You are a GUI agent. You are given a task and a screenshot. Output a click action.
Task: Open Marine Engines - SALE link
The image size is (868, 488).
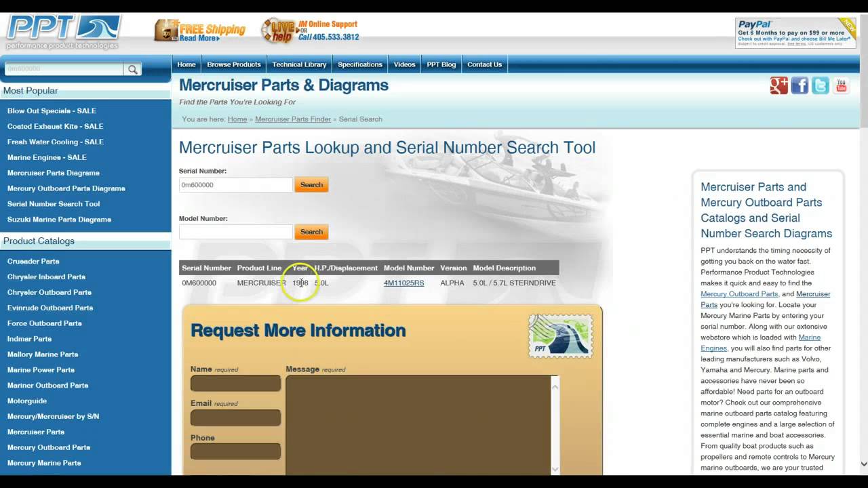pyautogui.click(x=47, y=158)
